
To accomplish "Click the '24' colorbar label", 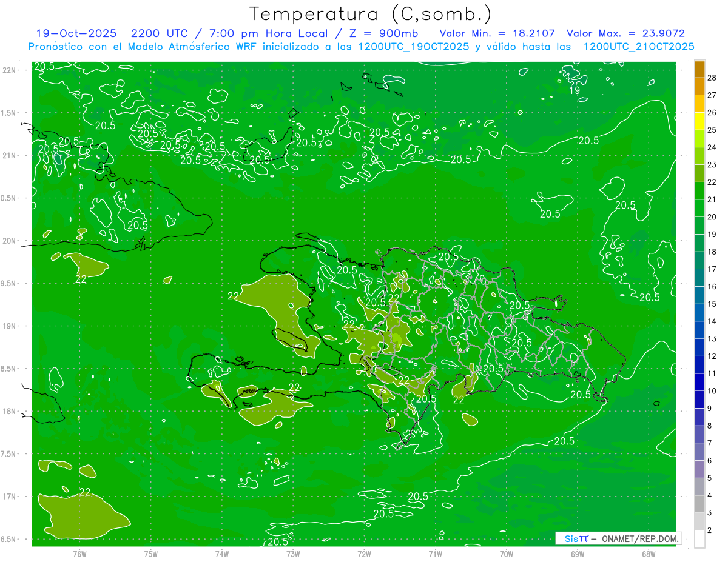I will 712,147.
